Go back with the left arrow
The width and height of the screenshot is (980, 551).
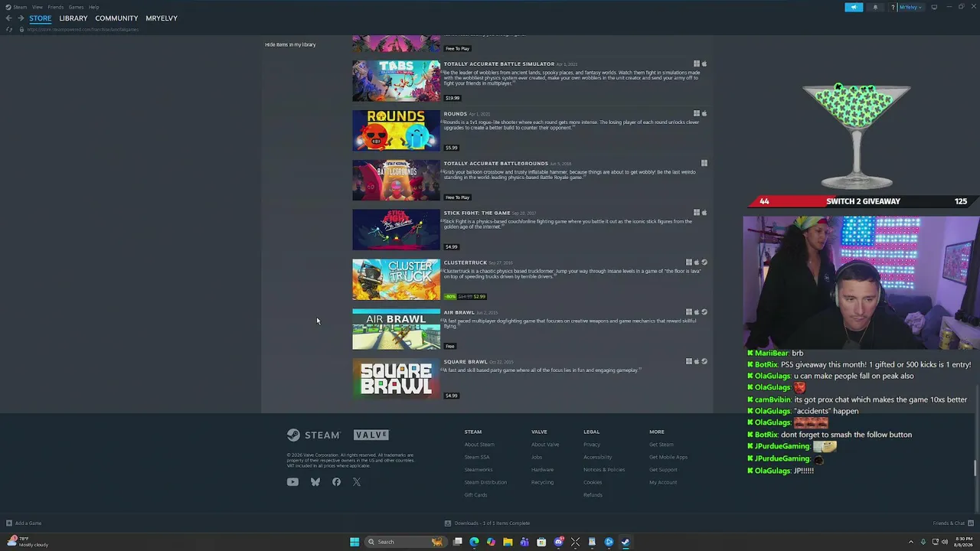click(x=8, y=18)
